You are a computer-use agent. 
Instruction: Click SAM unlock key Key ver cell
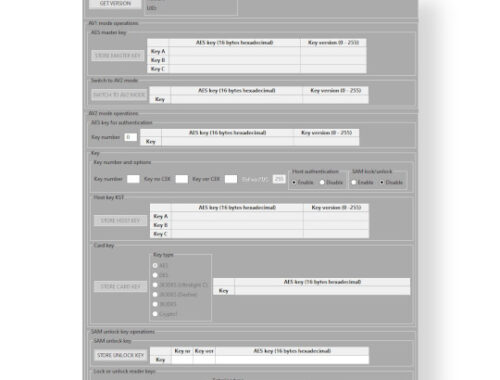coord(204,360)
